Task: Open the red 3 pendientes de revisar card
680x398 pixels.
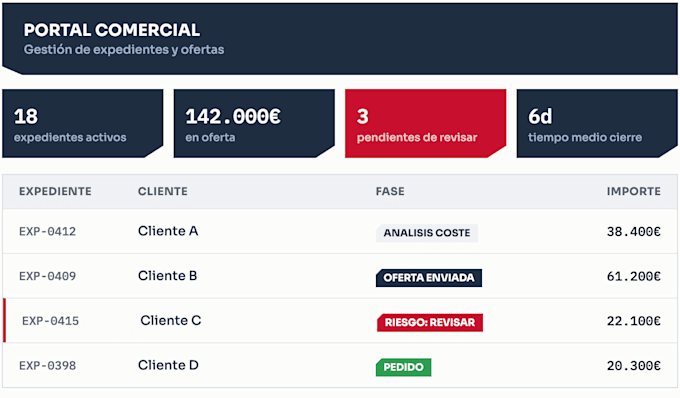Action: pyautogui.click(x=425, y=124)
